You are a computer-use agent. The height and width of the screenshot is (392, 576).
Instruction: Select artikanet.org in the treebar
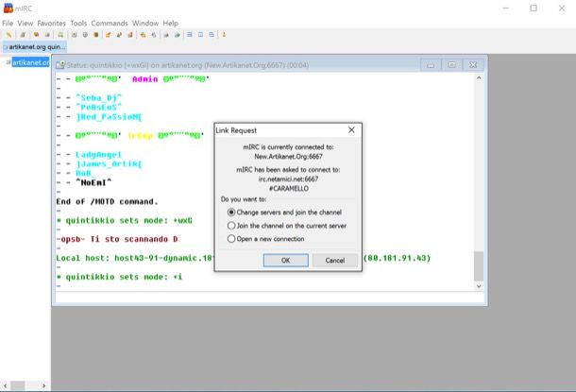pos(30,62)
